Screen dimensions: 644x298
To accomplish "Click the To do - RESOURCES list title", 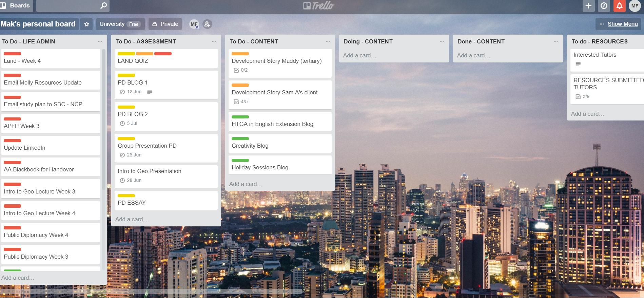I will (600, 41).
